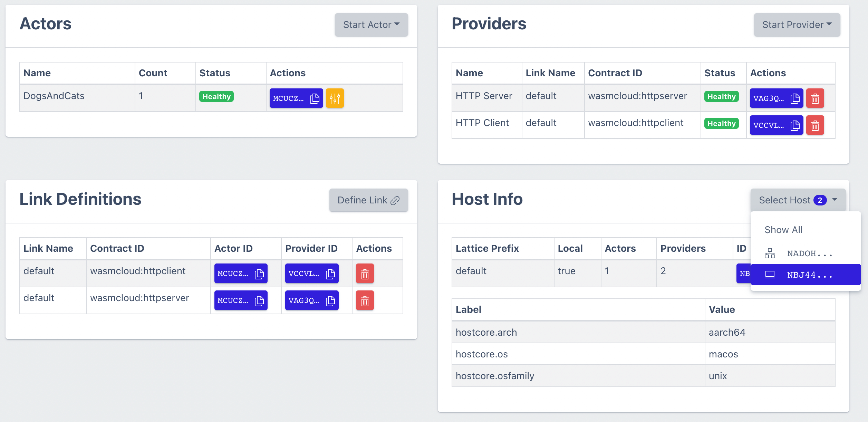Open the actor scale settings sliders icon
Screen dimensions: 868x422
pos(334,98)
